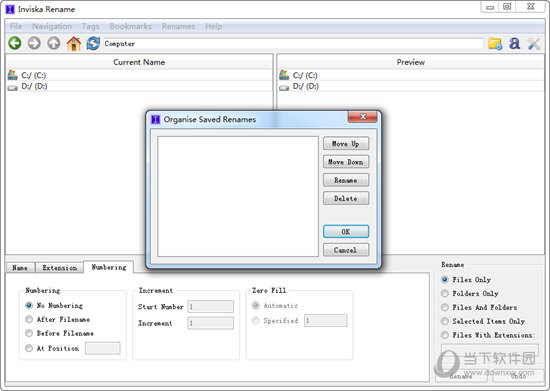This screenshot has width=550, height=391.
Task: Open the Navigation menu
Action: pos(52,26)
